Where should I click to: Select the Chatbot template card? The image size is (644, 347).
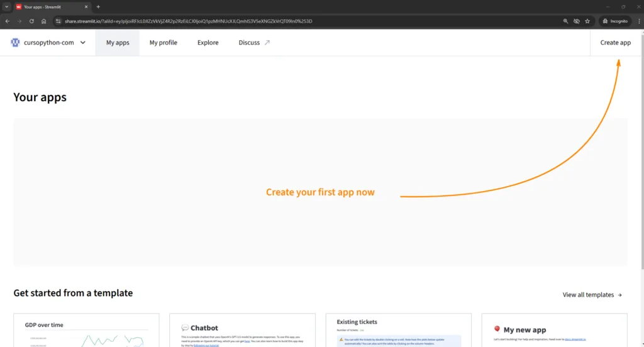tap(242, 330)
